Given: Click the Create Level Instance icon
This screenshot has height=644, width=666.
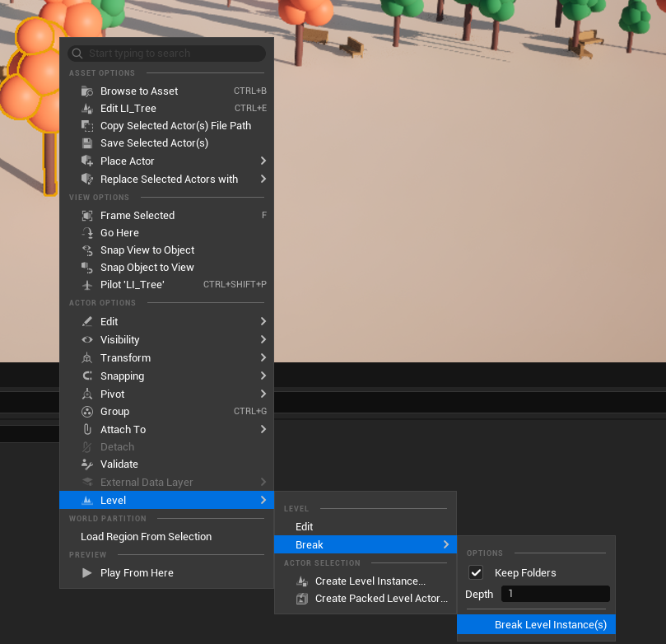Looking at the screenshot, I should [x=304, y=581].
